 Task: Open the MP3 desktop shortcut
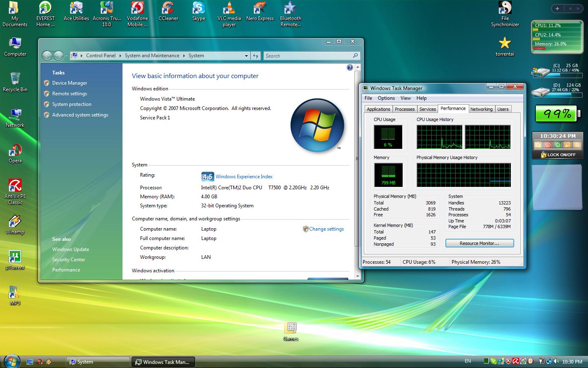pos(15,296)
